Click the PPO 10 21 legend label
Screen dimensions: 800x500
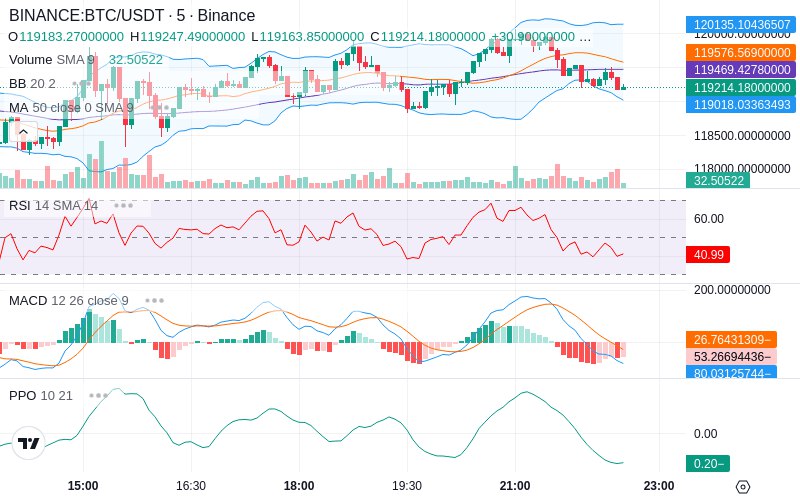[x=41, y=395]
